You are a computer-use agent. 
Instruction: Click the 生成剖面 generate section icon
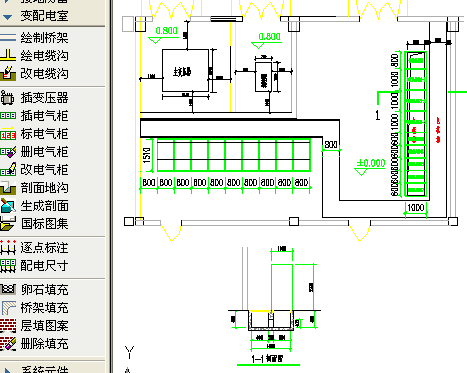pyautogui.click(x=8, y=206)
